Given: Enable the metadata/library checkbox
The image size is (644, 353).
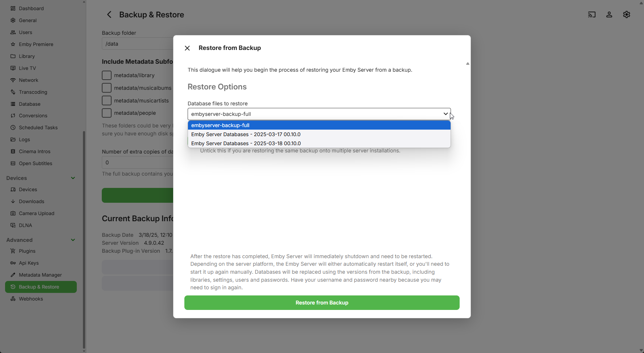Looking at the screenshot, I should point(106,75).
